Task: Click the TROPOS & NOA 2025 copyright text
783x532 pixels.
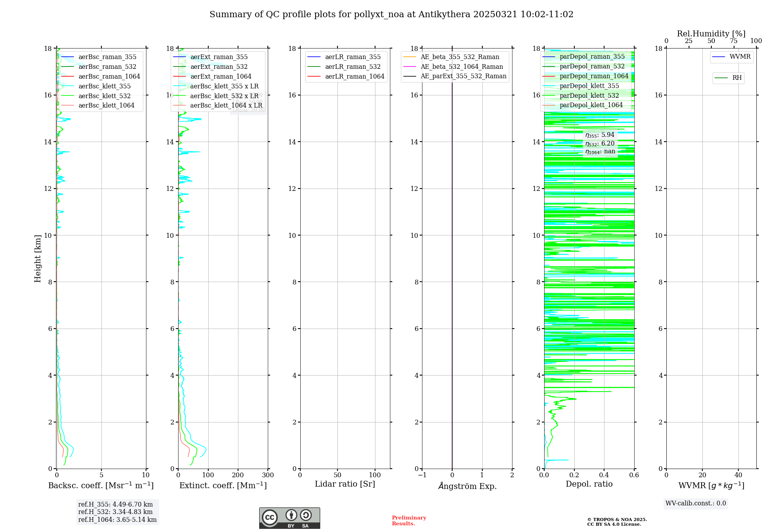Action: point(617,522)
